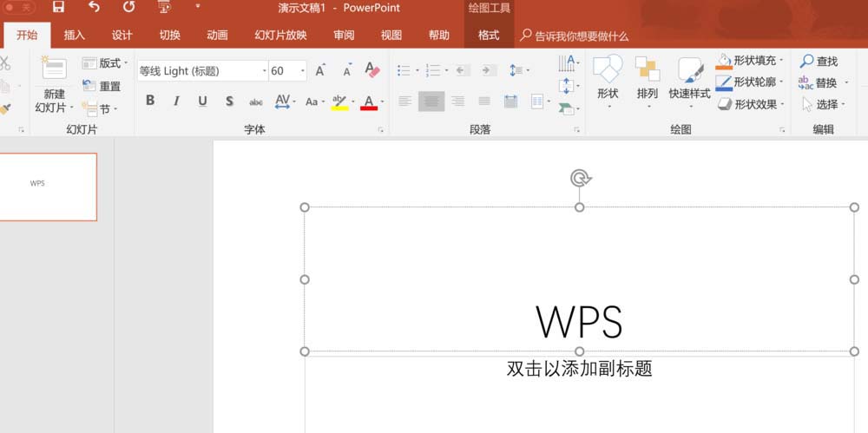868x433 pixels.
Task: Click the 新建幻灯片 button
Action: pyautogui.click(x=54, y=85)
